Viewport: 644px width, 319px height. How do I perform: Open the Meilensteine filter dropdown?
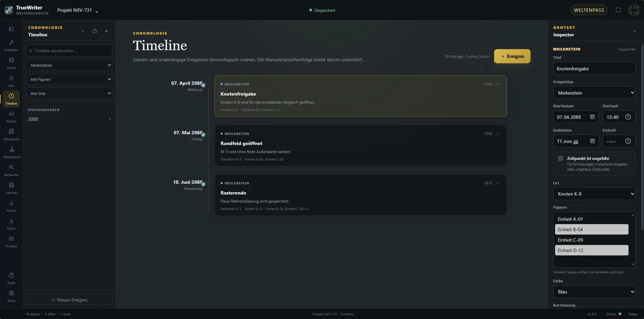tap(69, 65)
